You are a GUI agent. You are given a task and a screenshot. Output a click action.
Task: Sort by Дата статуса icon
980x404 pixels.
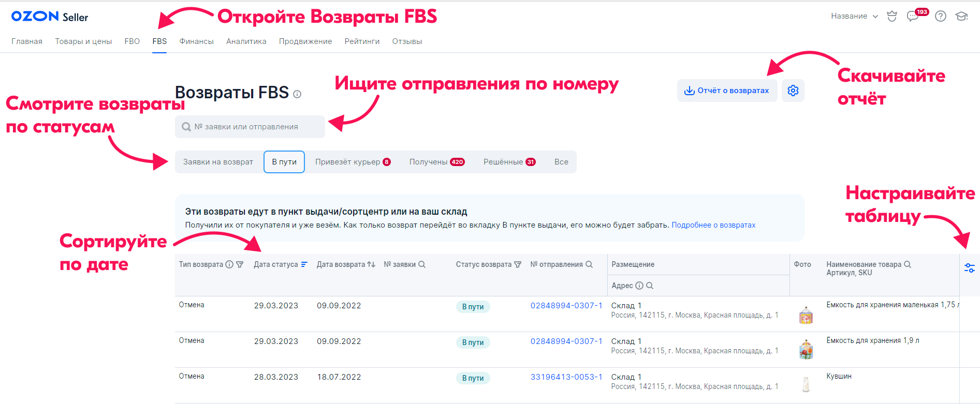click(304, 264)
